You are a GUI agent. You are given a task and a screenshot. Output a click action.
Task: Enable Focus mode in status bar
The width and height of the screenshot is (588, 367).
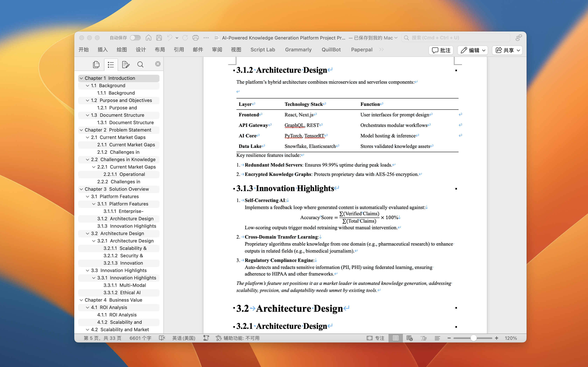tap(375, 338)
